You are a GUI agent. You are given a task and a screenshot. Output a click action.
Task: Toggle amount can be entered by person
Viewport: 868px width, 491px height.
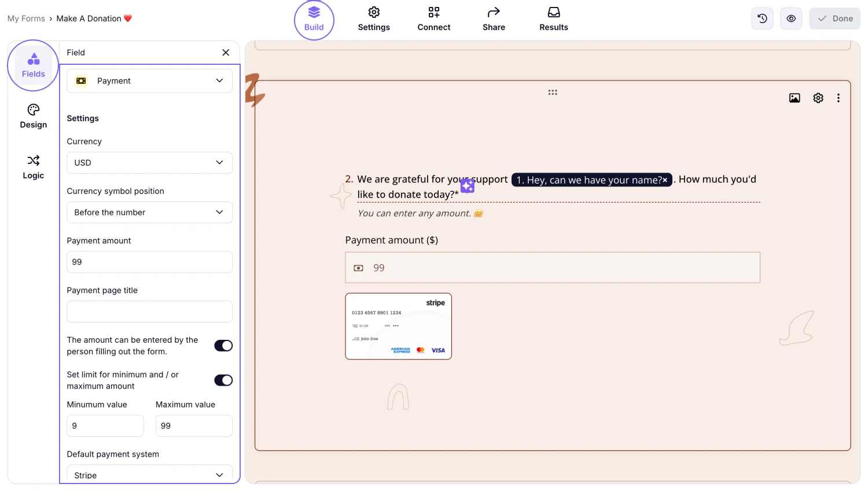click(x=223, y=346)
